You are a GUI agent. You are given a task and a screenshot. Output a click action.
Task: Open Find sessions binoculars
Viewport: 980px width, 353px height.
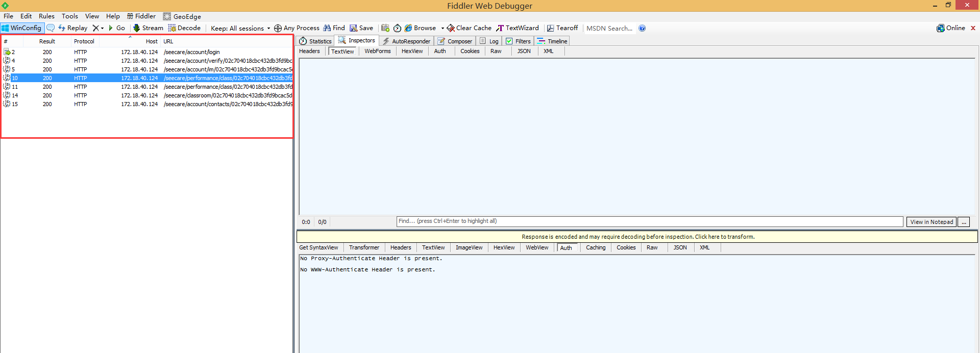click(334, 28)
